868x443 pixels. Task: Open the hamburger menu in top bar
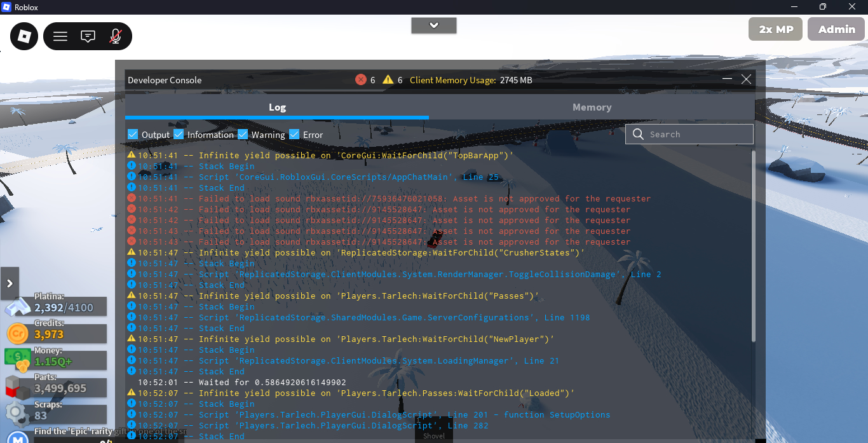point(60,36)
